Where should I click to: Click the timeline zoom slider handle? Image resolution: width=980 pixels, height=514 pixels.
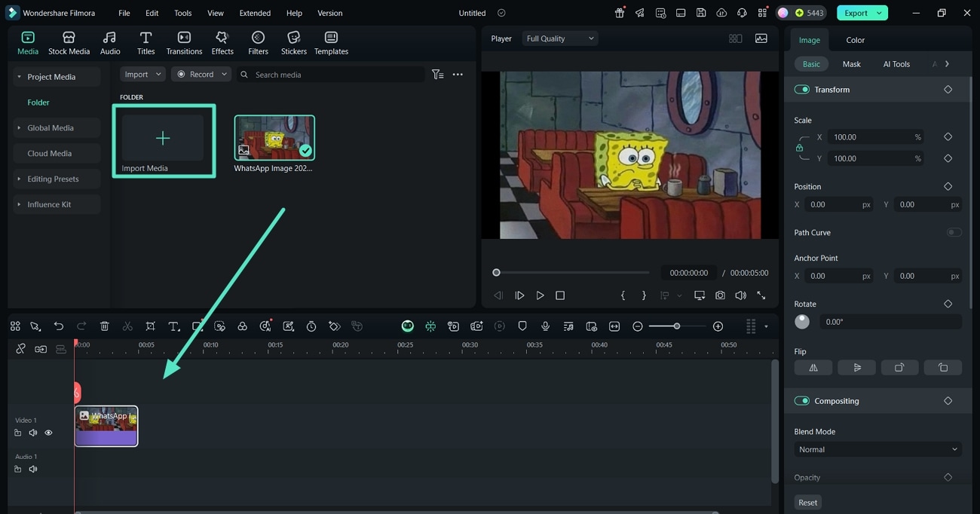(677, 326)
